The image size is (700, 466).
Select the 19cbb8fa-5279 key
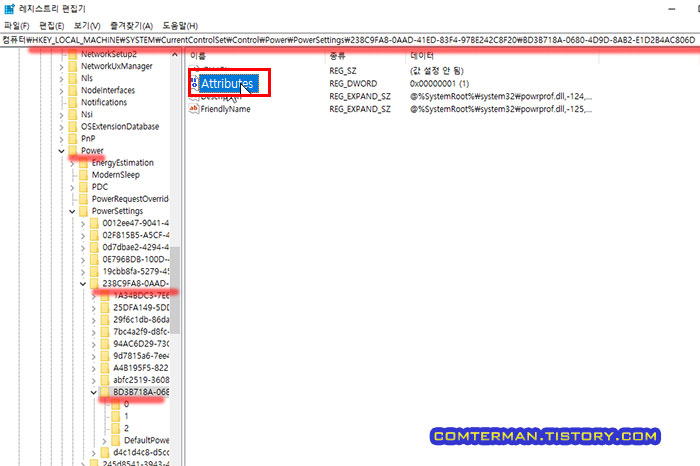click(x=136, y=271)
